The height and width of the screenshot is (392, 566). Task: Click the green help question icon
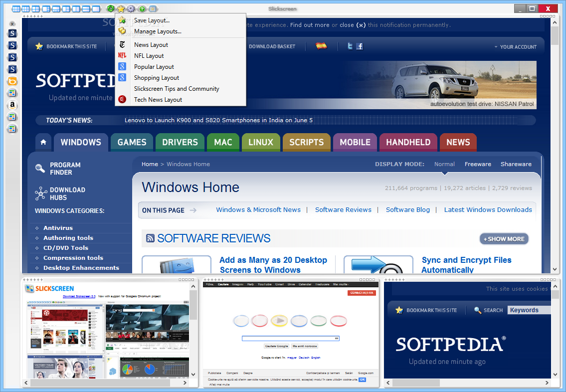[x=142, y=8]
